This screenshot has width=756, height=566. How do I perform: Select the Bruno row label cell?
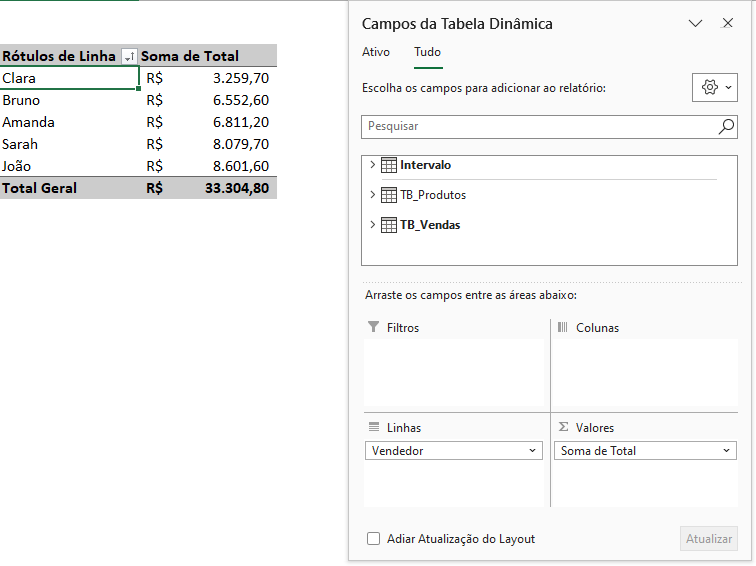point(69,100)
